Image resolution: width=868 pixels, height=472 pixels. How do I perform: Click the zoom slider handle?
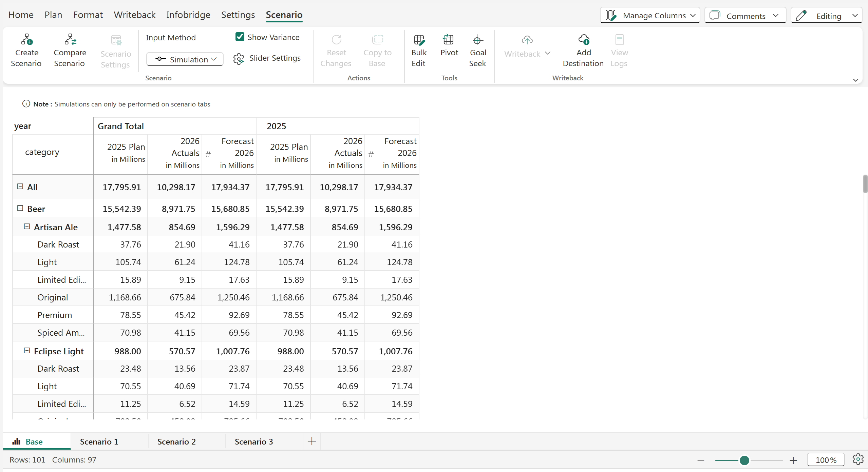tap(744, 460)
